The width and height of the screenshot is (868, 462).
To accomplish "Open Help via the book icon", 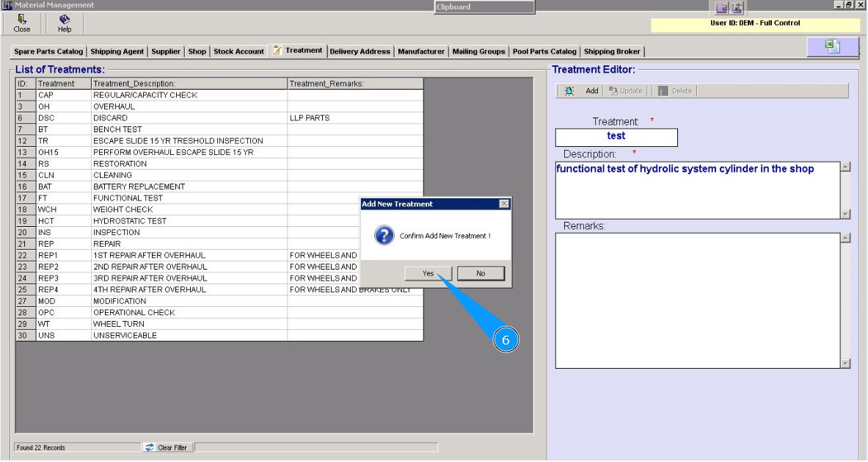I will pos(65,19).
